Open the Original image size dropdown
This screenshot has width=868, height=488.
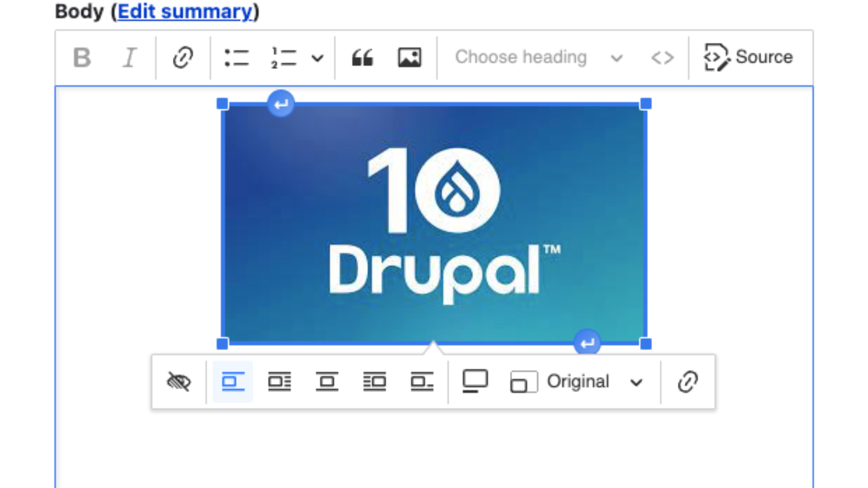coord(578,381)
